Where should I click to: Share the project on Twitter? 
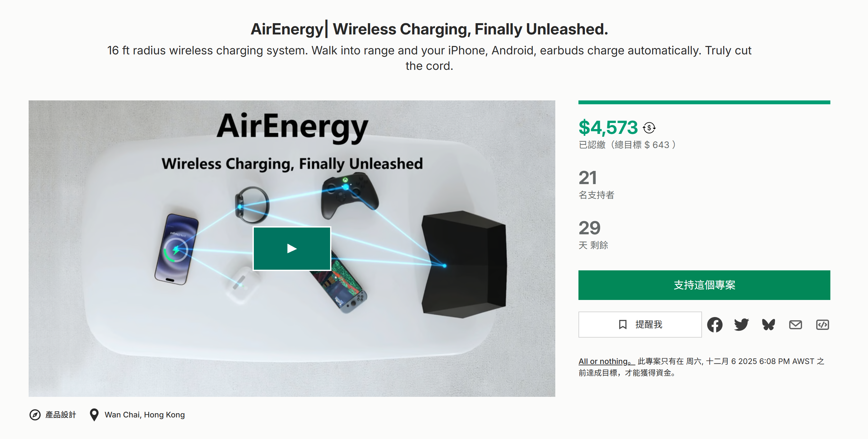tap(741, 325)
